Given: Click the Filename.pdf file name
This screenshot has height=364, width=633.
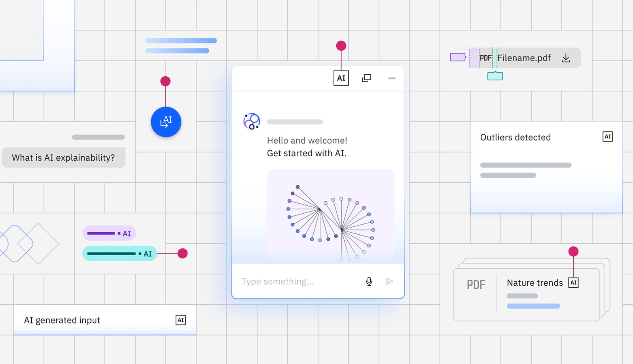Looking at the screenshot, I should point(524,58).
